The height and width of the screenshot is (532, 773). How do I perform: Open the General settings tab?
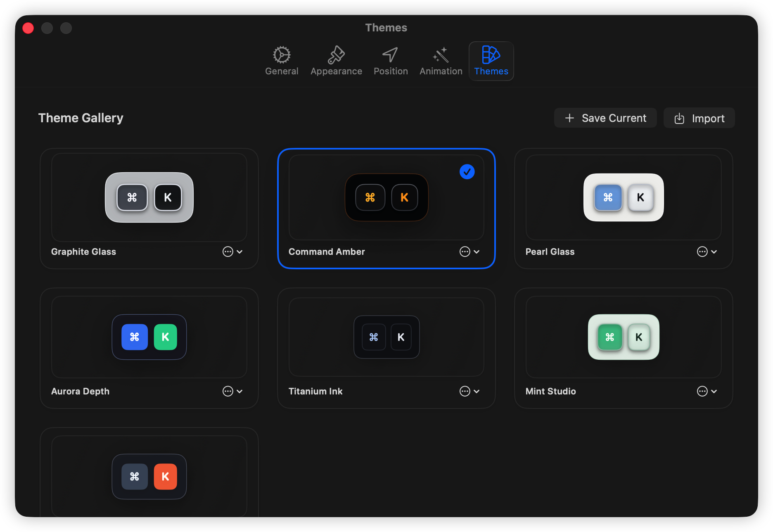click(x=282, y=61)
